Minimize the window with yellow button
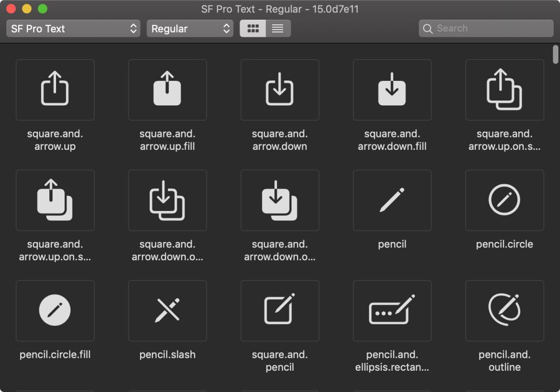The width and height of the screenshot is (560, 392). click(x=27, y=9)
